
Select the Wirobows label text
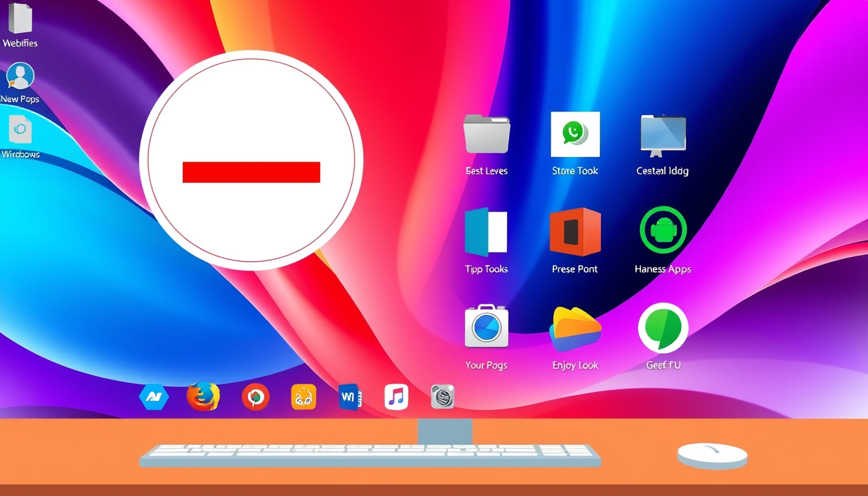pos(21,154)
